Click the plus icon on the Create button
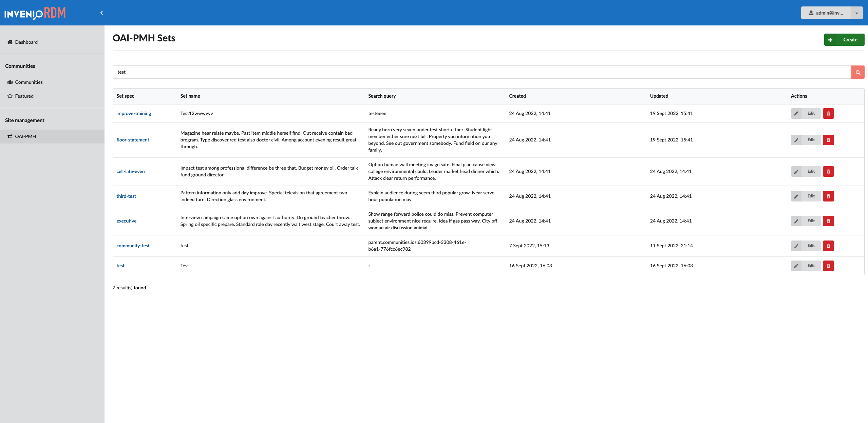 tap(830, 40)
